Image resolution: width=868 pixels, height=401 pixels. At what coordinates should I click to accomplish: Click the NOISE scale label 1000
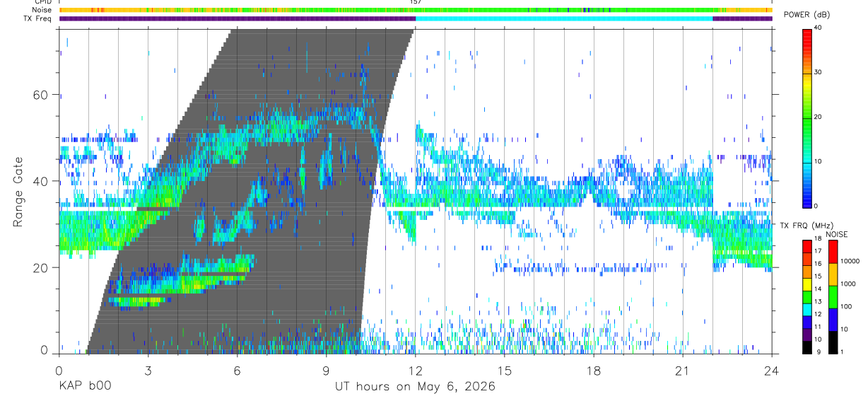pos(848,284)
